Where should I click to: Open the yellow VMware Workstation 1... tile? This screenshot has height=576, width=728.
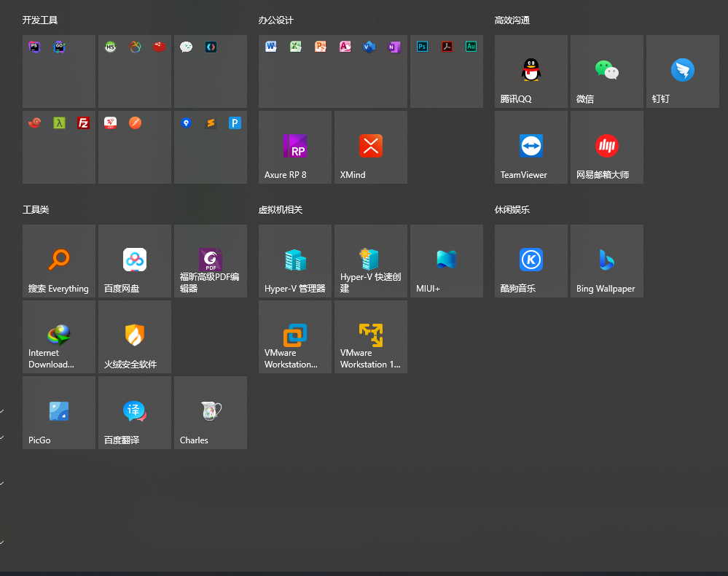pyautogui.click(x=371, y=337)
